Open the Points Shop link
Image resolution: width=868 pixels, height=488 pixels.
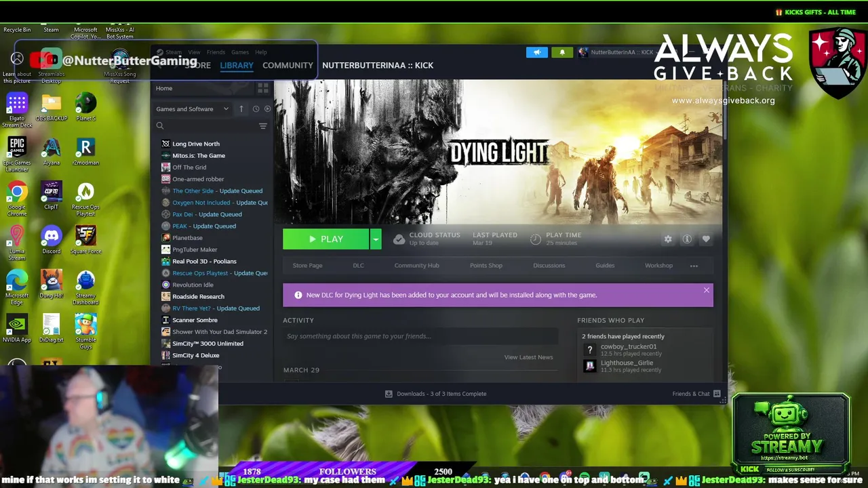tap(486, 266)
